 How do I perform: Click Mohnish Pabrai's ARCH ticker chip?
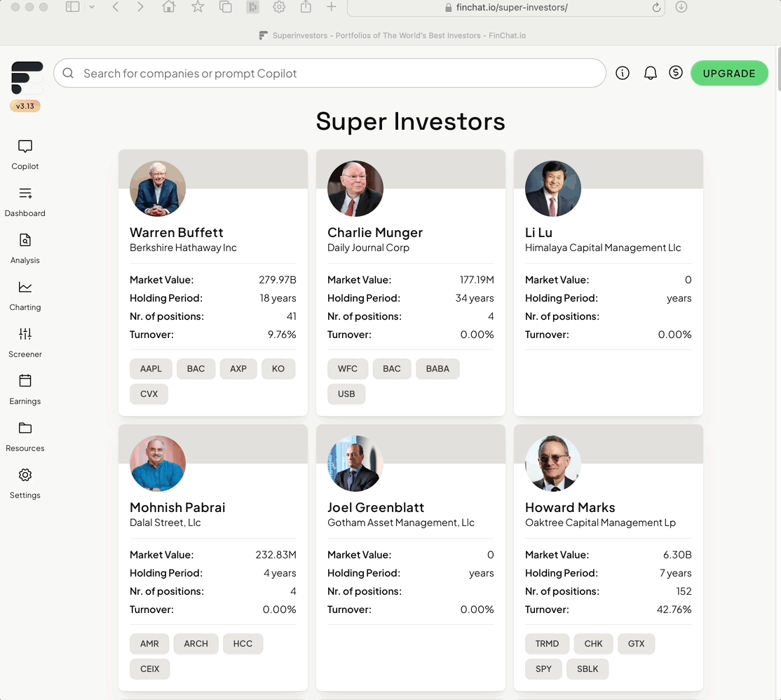click(x=196, y=644)
